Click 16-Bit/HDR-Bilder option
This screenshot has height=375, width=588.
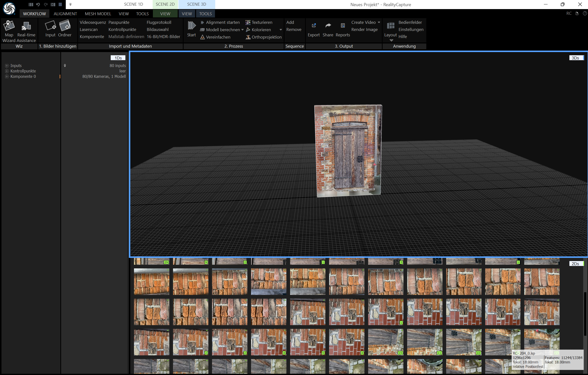tap(163, 37)
